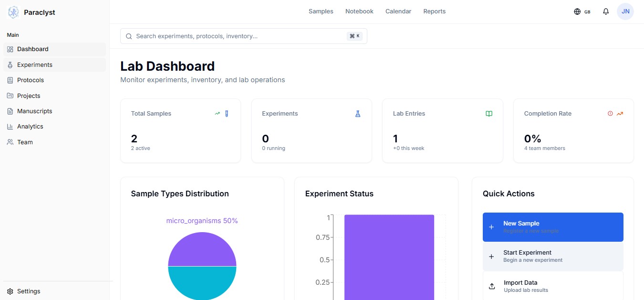
Task: Open the Calendar from the top navigation
Action: click(398, 11)
